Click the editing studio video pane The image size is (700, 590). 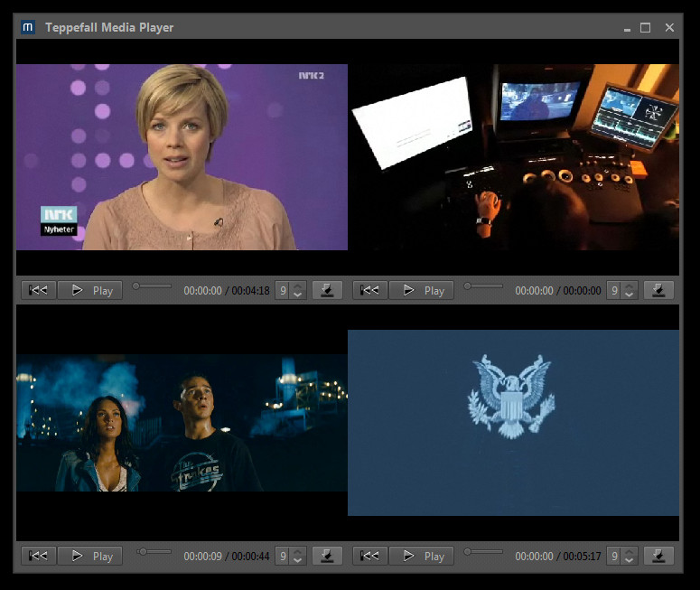513,157
